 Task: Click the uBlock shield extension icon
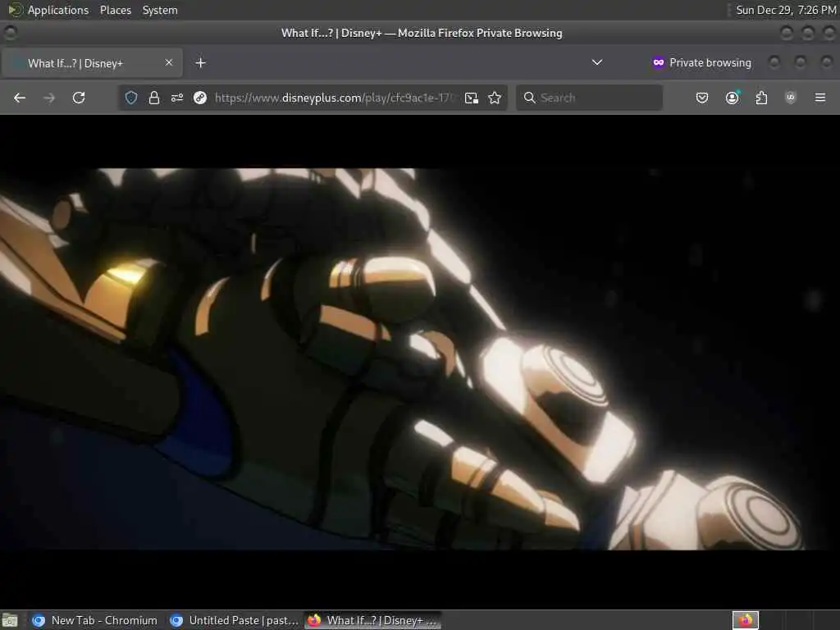(791, 98)
